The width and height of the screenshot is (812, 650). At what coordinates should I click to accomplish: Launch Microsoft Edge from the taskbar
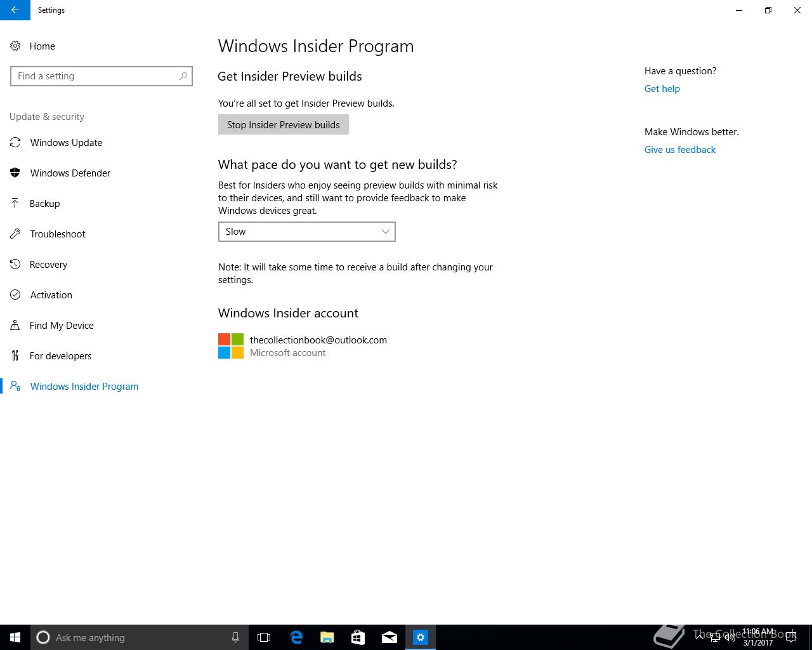296,637
